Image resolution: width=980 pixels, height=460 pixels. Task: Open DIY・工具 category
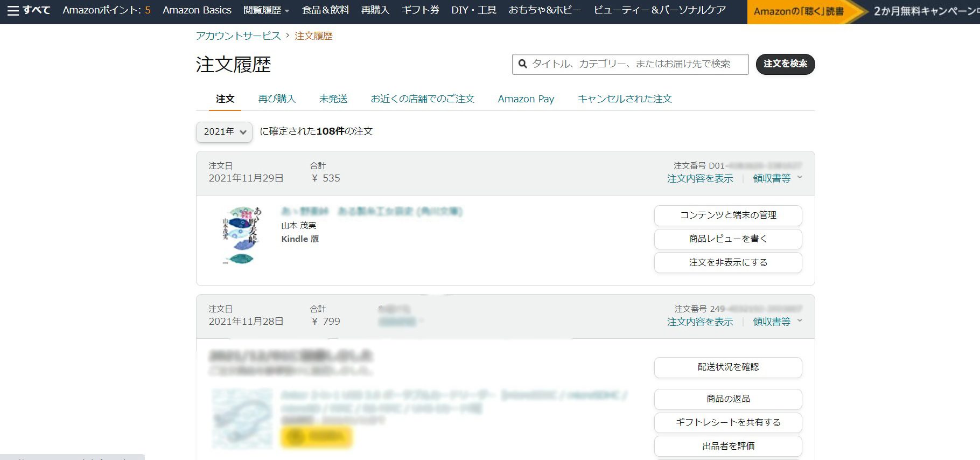click(x=474, y=10)
